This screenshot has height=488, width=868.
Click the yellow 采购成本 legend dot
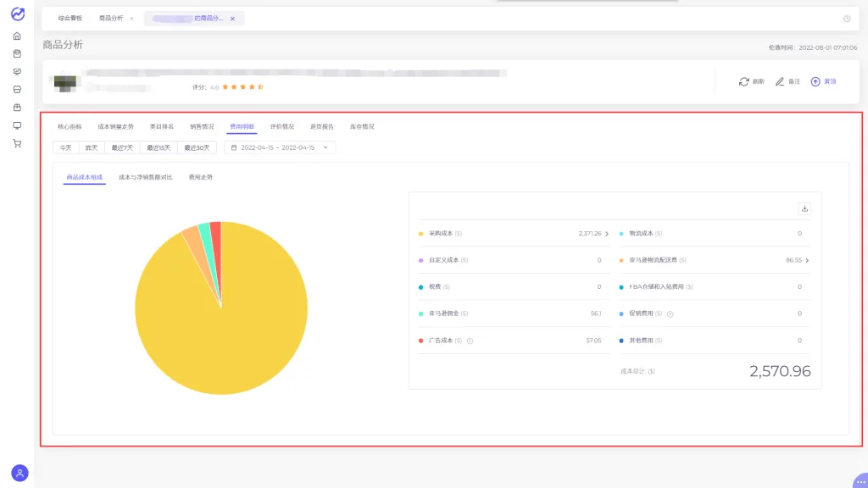(x=420, y=234)
